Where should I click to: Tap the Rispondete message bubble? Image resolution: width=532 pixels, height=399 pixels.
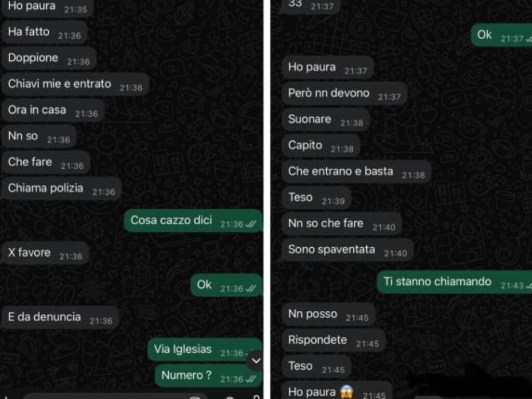click(333, 340)
